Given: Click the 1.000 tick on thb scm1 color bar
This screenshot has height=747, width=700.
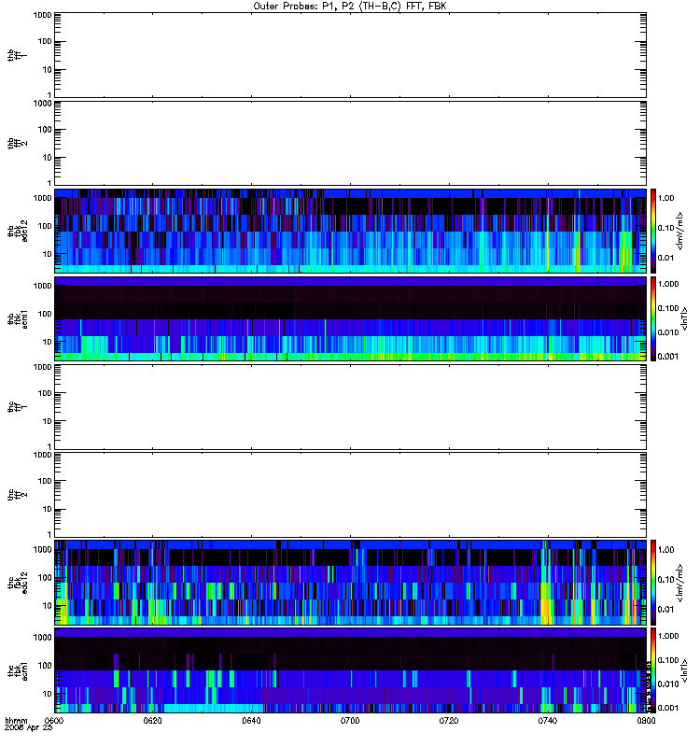Looking at the screenshot, I should [x=668, y=284].
